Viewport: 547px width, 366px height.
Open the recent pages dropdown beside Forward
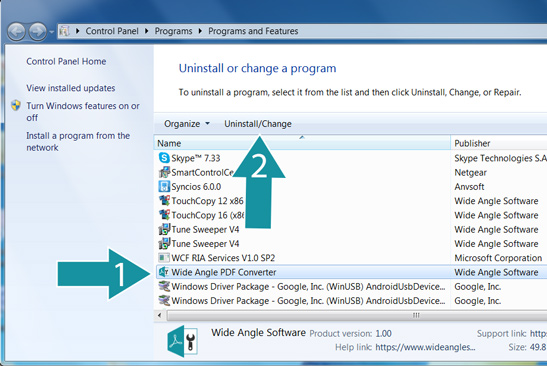pyautogui.click(x=52, y=32)
